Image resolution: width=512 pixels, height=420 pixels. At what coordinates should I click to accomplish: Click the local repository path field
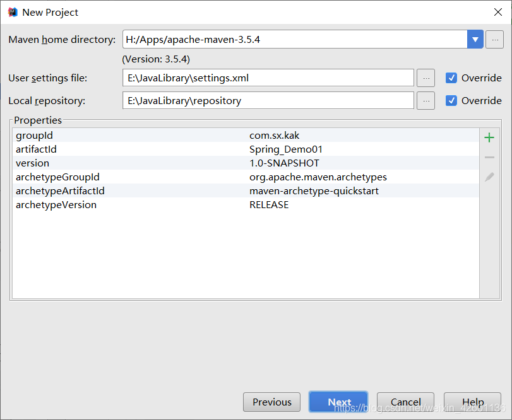[x=268, y=101]
